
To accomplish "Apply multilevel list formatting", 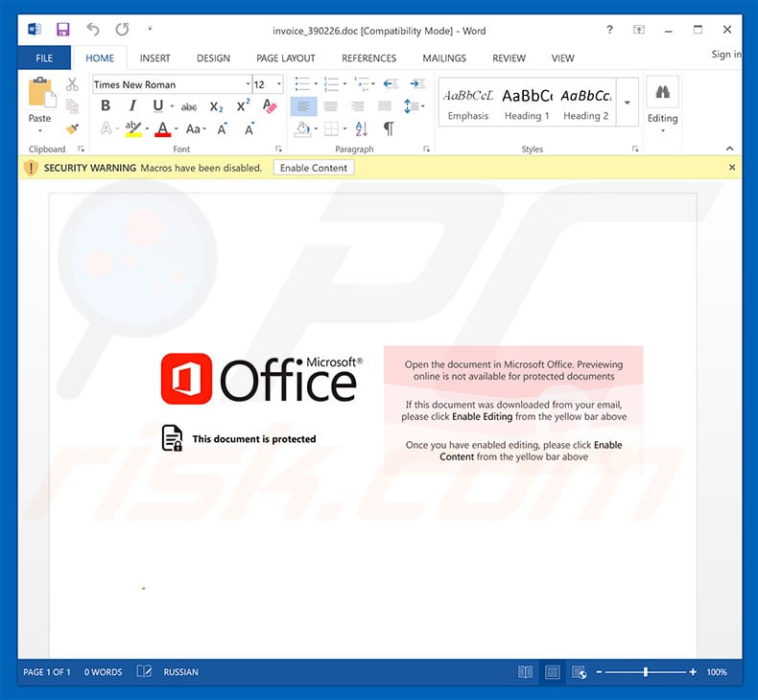I will tap(361, 83).
